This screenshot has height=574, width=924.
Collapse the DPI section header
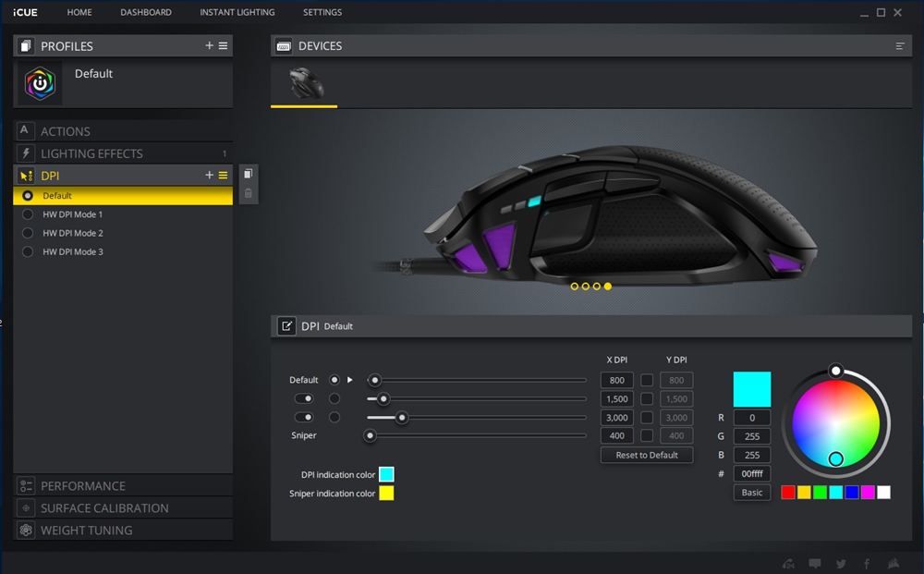(x=123, y=176)
